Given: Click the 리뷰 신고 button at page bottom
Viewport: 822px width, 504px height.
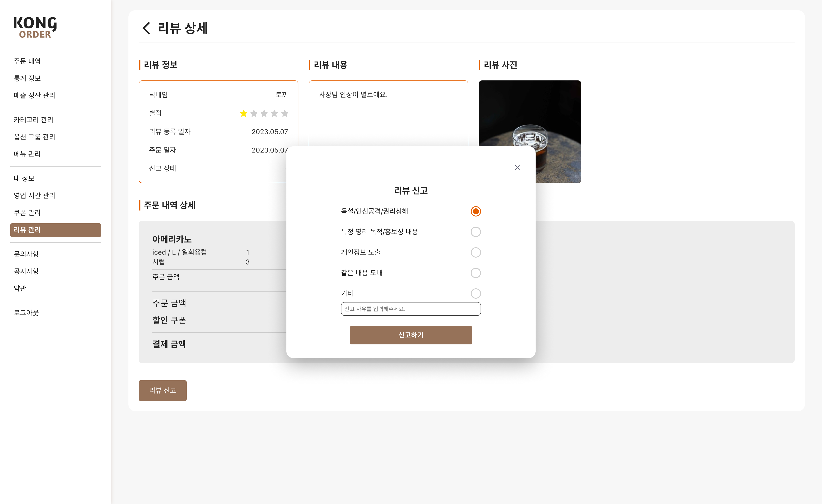Looking at the screenshot, I should click(162, 390).
